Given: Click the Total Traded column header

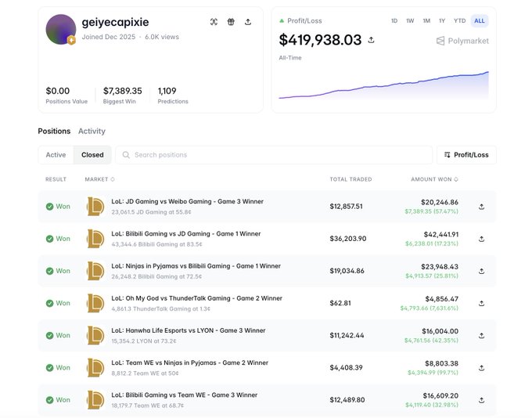Looking at the screenshot, I should point(350,179).
